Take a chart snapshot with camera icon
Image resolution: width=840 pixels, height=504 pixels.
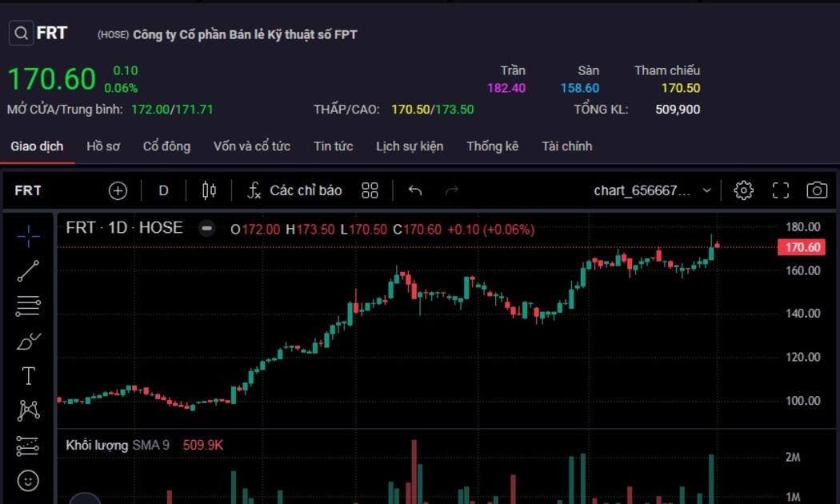click(x=816, y=190)
